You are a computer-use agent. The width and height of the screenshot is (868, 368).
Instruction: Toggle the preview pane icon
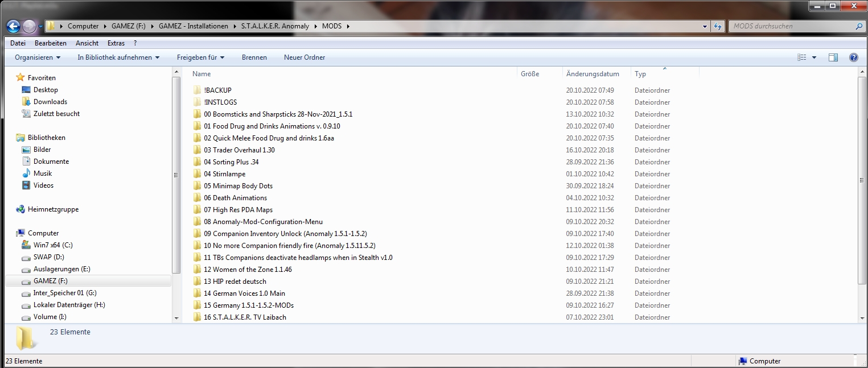(833, 57)
